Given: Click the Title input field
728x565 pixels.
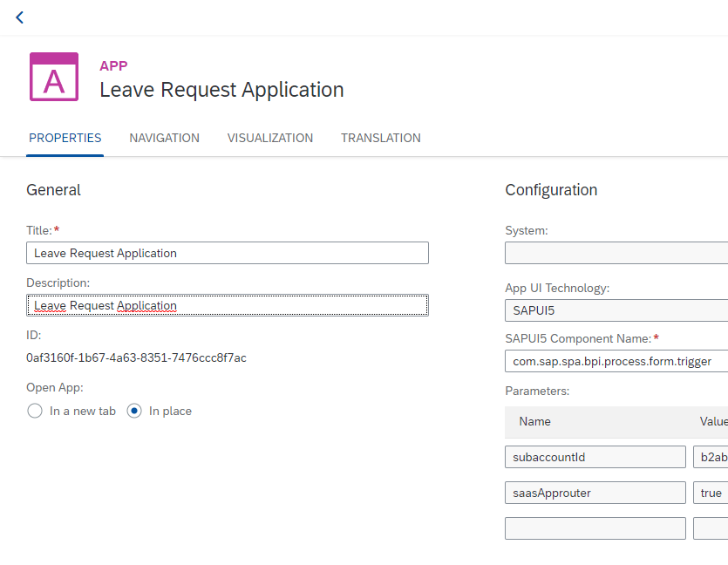Looking at the screenshot, I should tap(228, 253).
